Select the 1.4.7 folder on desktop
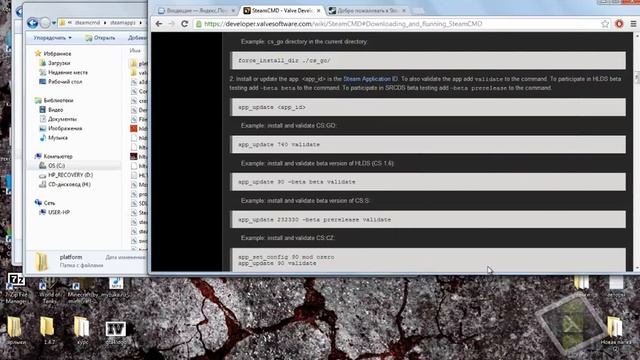The image size is (640, 360). [48, 331]
